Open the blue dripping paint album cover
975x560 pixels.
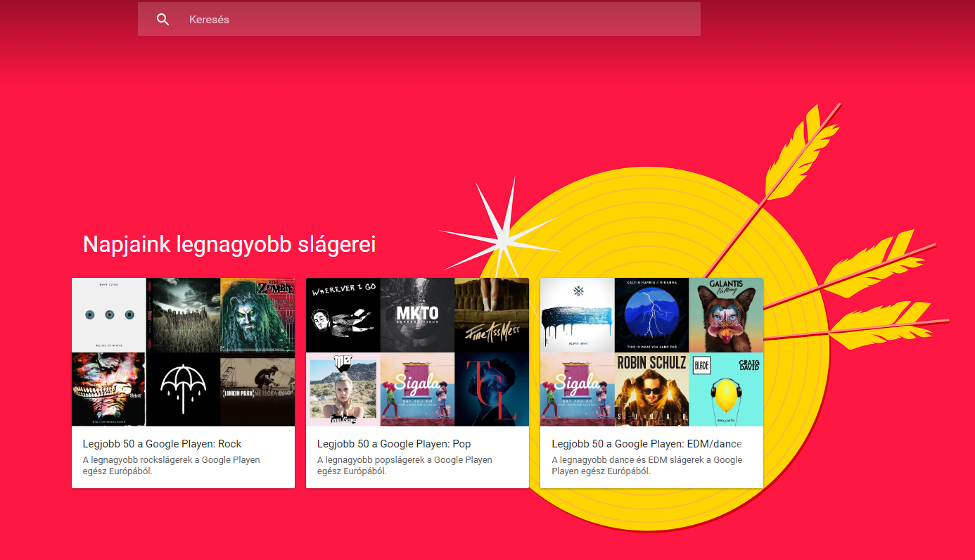(x=578, y=315)
